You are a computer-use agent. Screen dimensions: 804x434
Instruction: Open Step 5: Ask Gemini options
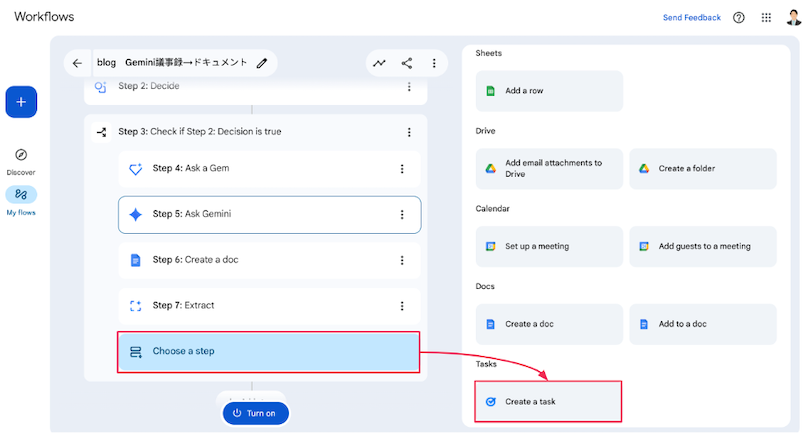pyautogui.click(x=402, y=214)
